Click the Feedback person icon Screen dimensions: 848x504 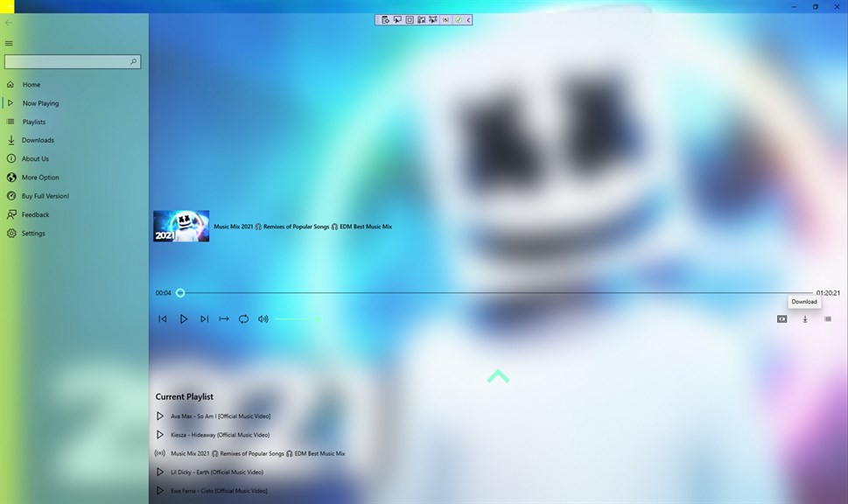point(11,214)
